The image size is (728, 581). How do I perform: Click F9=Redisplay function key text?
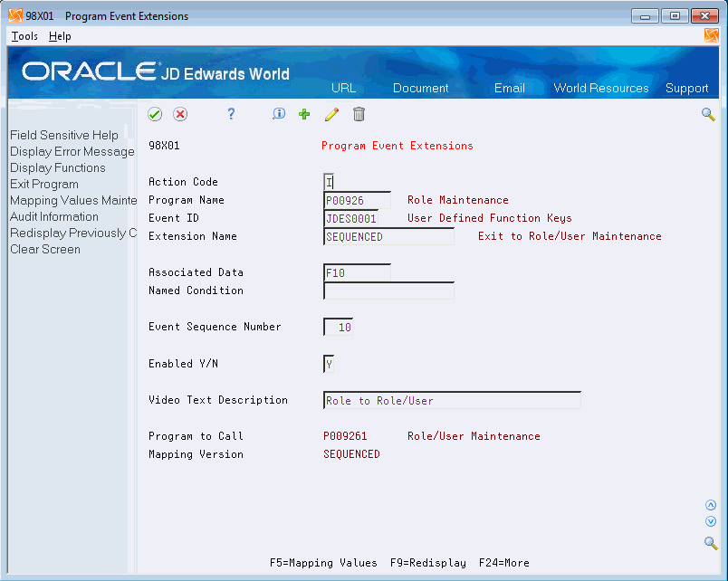point(428,563)
